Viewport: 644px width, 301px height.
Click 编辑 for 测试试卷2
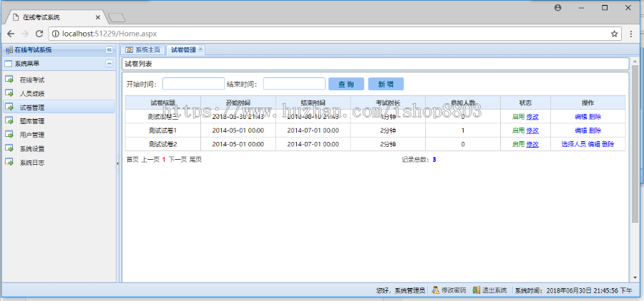(x=594, y=144)
